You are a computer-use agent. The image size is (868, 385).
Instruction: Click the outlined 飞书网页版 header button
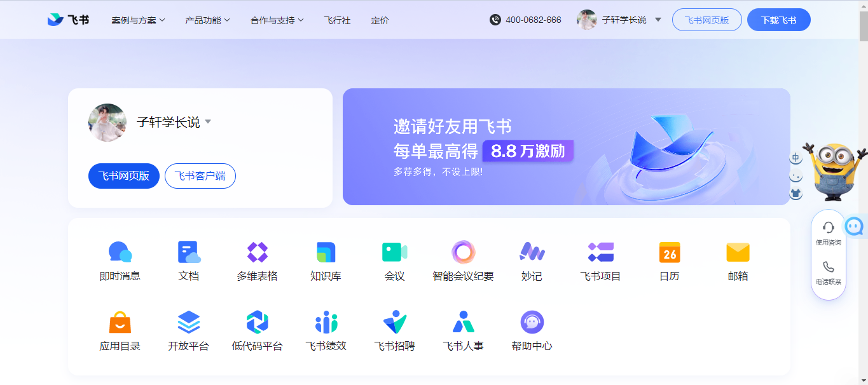[x=707, y=20]
